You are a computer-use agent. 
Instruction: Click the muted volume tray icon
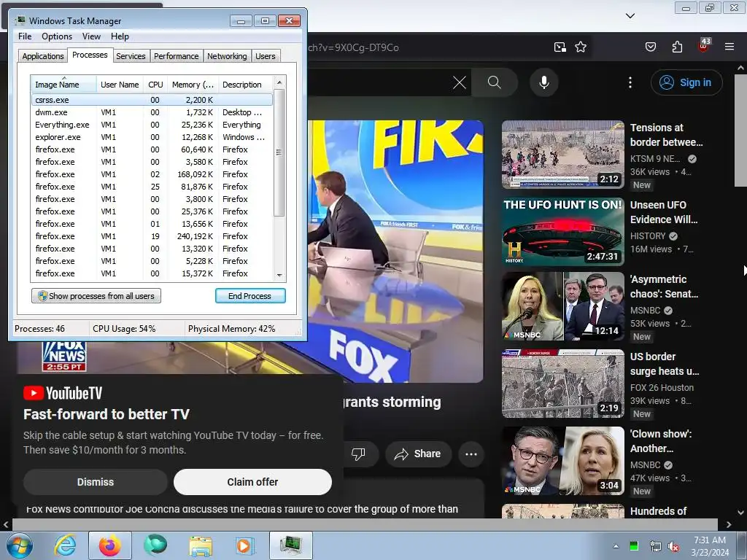point(673,546)
